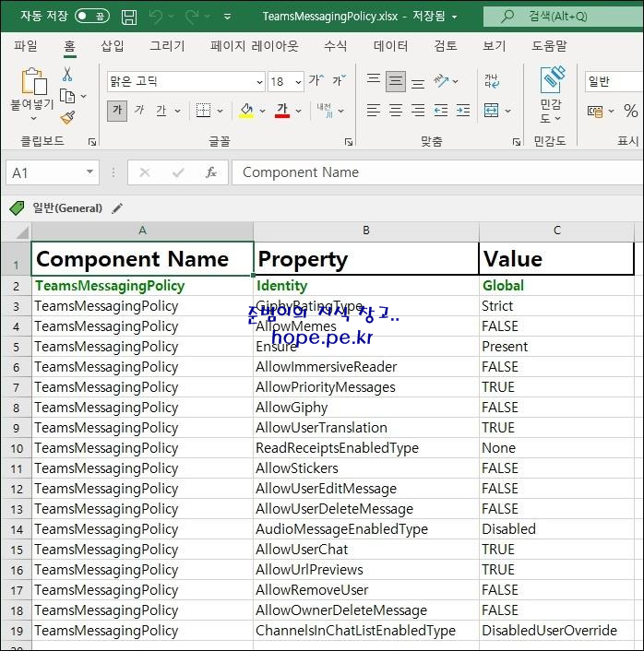
Task: Click the edit pencil beside 일반(General) label
Action: pos(117,208)
